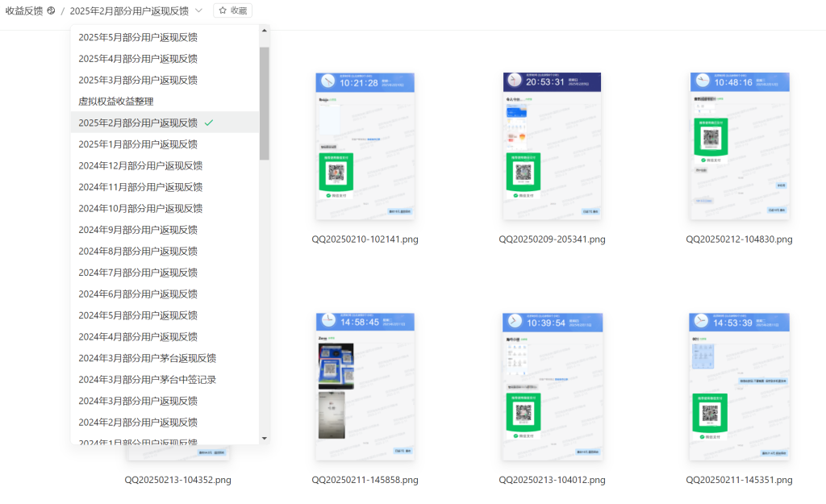Viewport: 826px width, 504px height.
Task: Open thumbnail QQ20250213-104012.png
Action: (552, 386)
